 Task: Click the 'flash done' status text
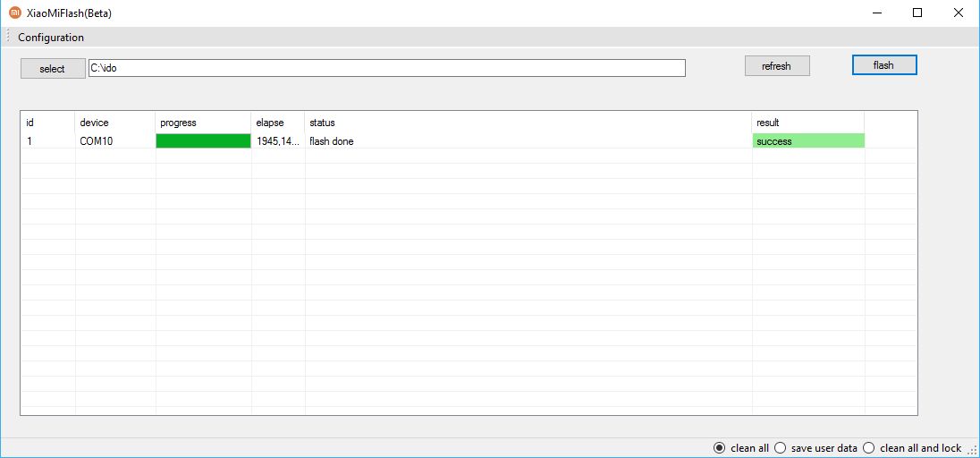coord(331,141)
